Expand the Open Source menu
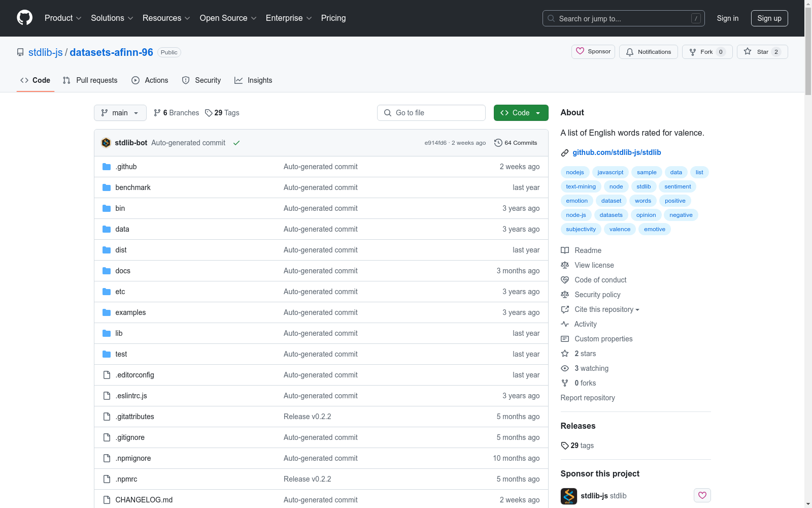 [228, 18]
